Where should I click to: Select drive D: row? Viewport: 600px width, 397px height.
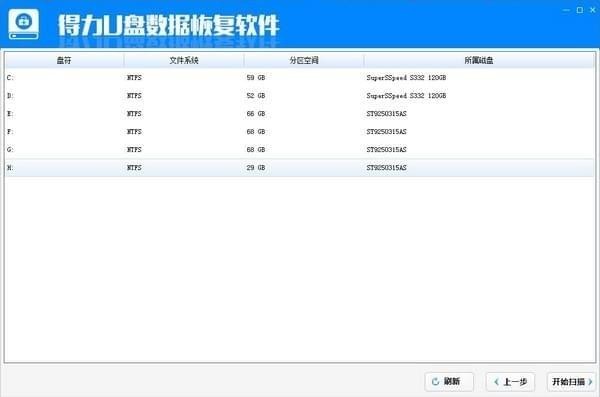pyautogui.click(x=300, y=96)
